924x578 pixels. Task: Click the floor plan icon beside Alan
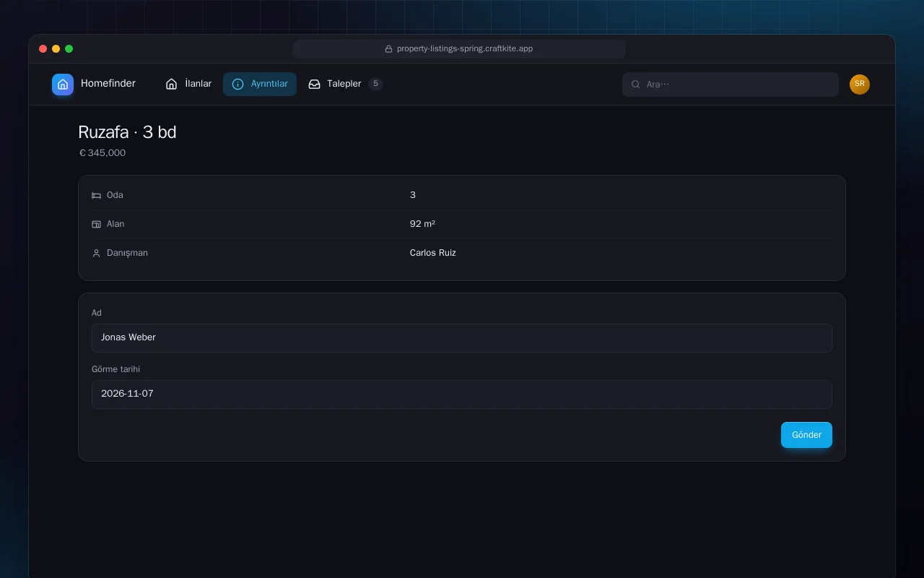click(x=96, y=224)
